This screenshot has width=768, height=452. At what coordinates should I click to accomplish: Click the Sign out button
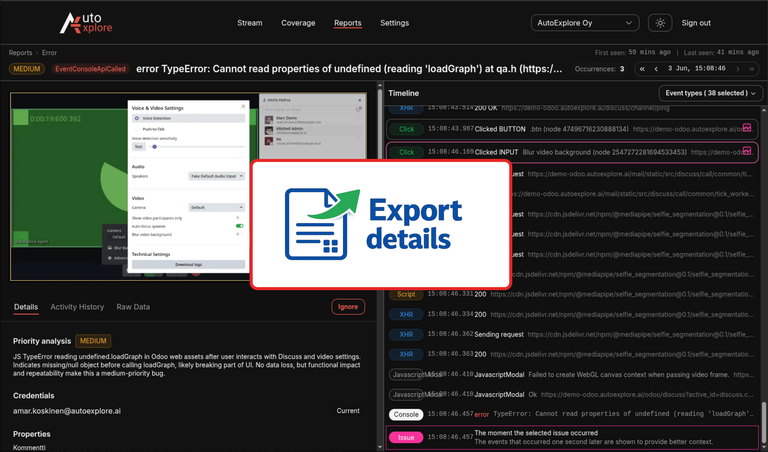point(696,23)
